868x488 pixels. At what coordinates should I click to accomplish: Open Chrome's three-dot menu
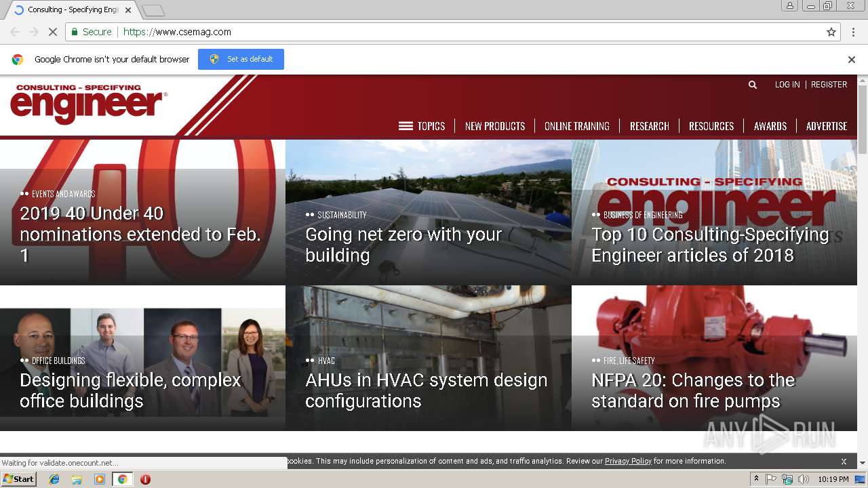pyautogui.click(x=854, y=32)
